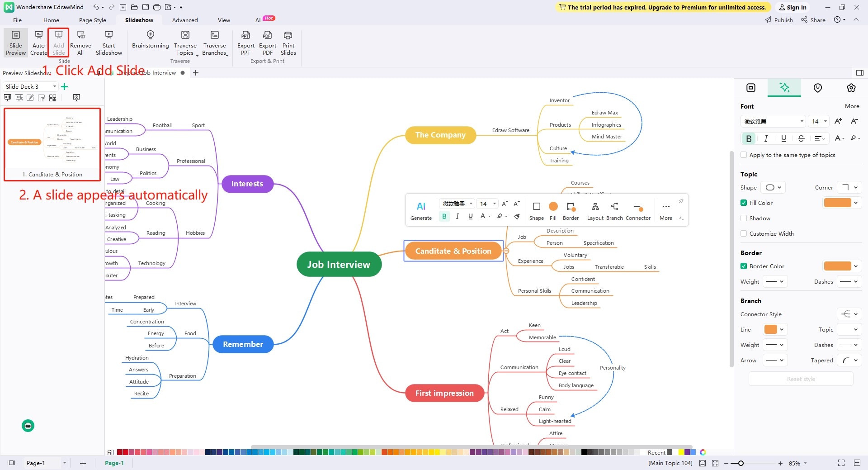Open the Page Style tab
Image resolution: width=868 pixels, height=470 pixels.
click(x=93, y=20)
